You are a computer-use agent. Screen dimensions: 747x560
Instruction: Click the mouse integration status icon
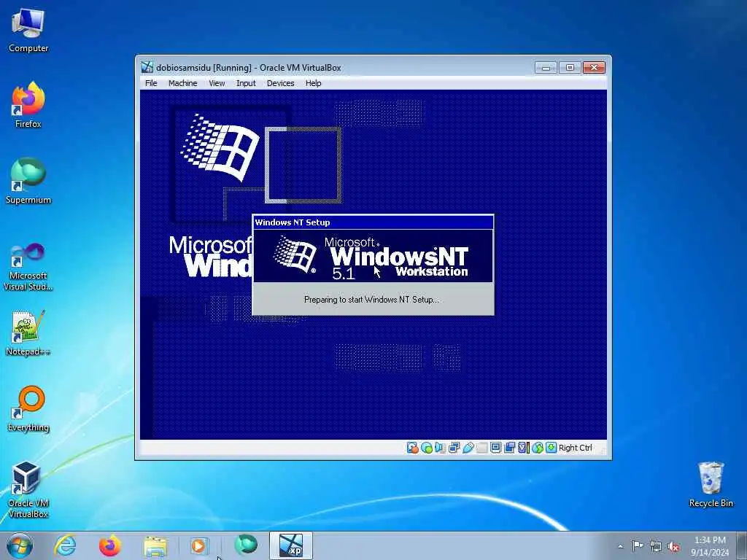pos(538,448)
